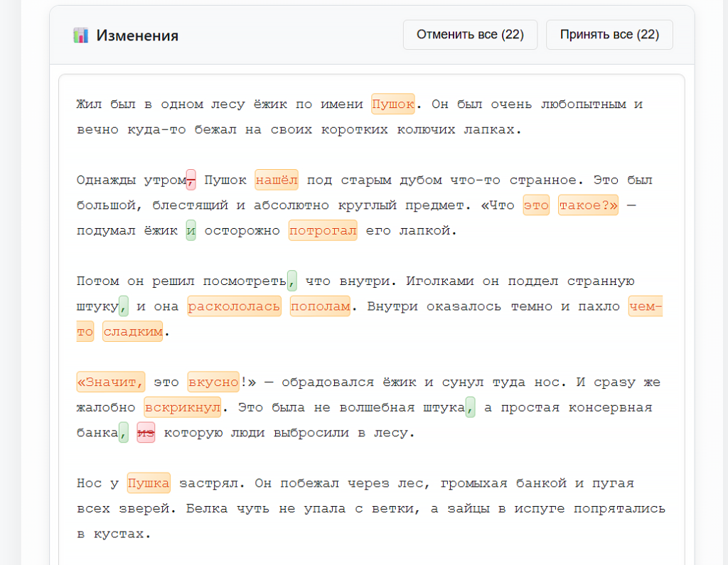Click the «Отменить все (22)» button

click(x=470, y=34)
